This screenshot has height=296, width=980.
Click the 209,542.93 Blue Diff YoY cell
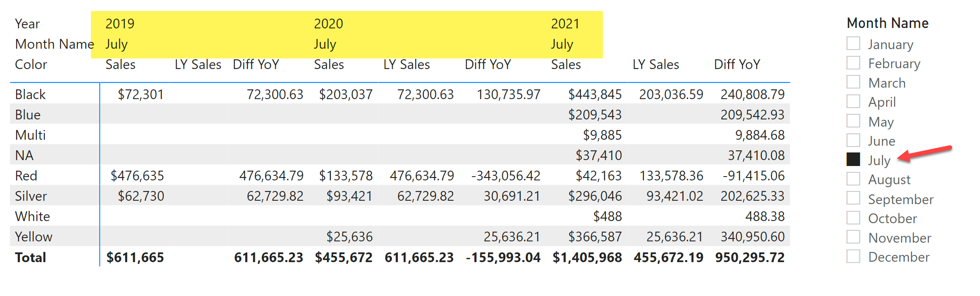click(x=753, y=115)
